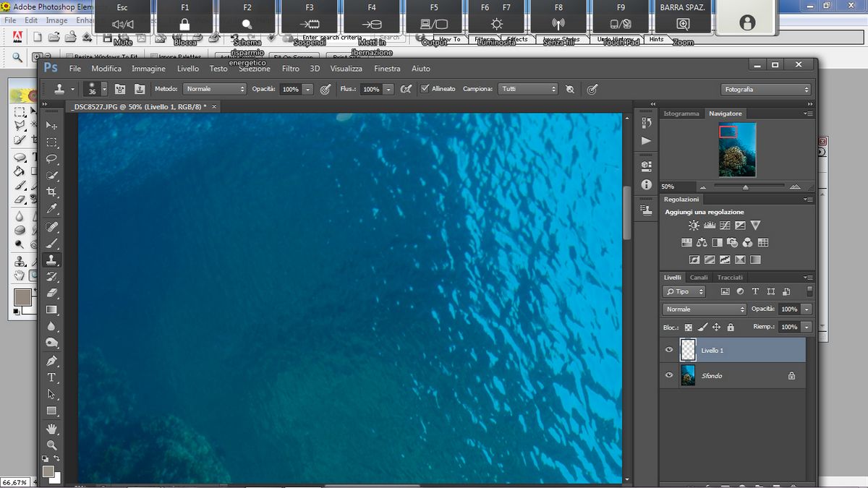The width and height of the screenshot is (868, 488).
Task: Add a Levels adjustment
Action: (709, 226)
